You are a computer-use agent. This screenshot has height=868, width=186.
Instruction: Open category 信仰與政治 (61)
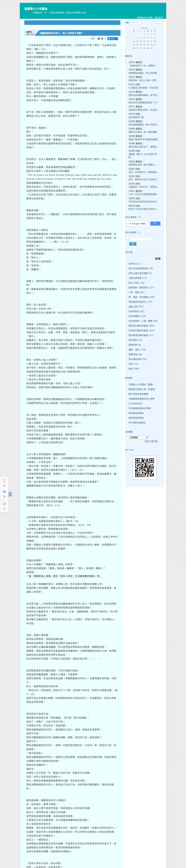coord(136,311)
